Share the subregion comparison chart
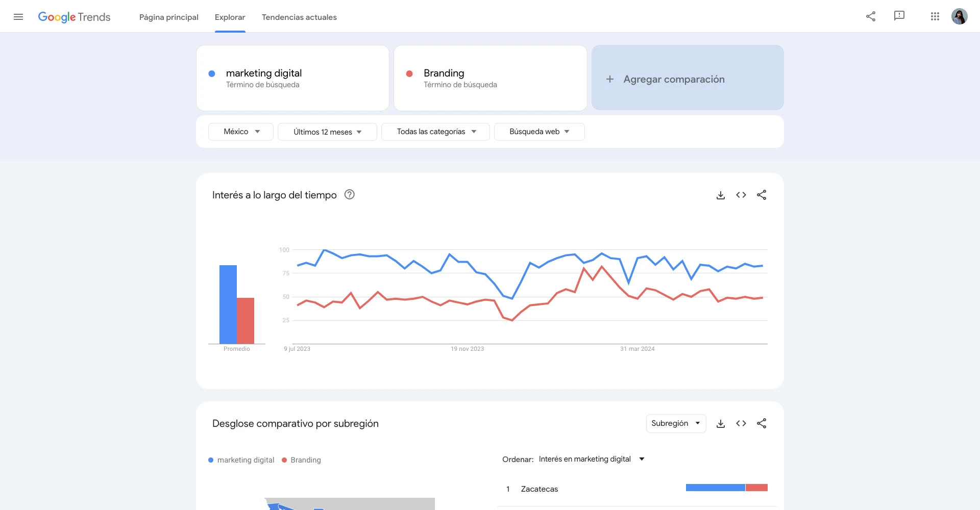The height and width of the screenshot is (510, 980). point(762,423)
